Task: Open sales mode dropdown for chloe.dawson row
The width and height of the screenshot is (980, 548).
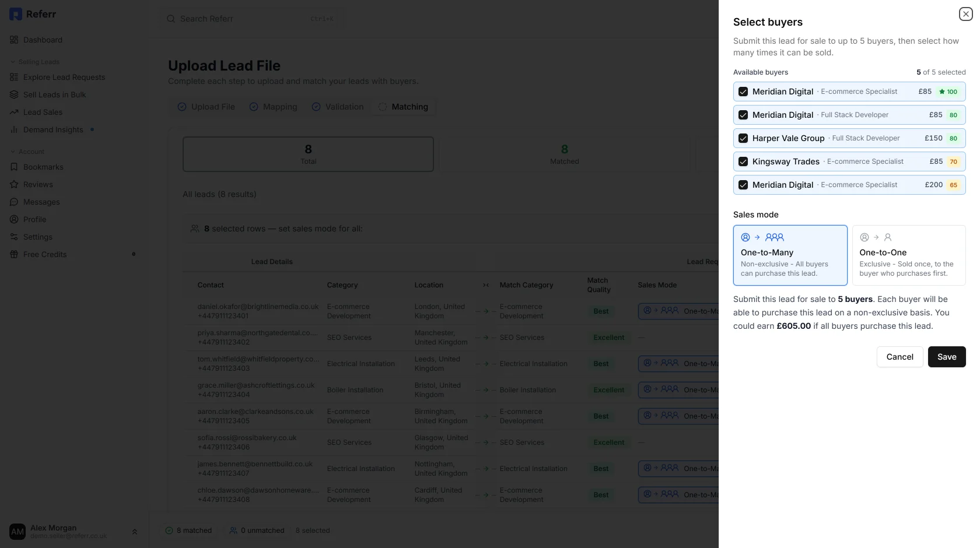Action: coord(678,495)
